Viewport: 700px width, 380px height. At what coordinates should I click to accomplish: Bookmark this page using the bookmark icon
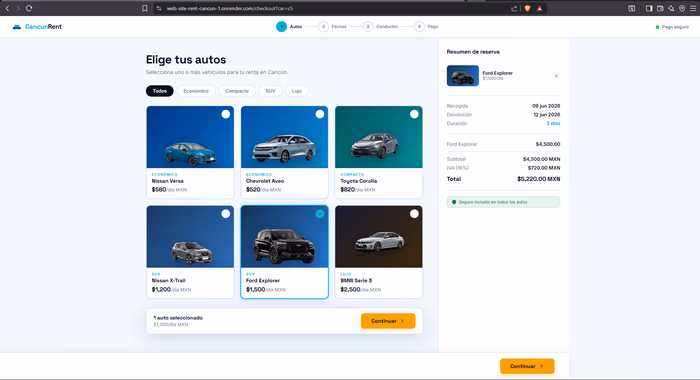tap(145, 8)
